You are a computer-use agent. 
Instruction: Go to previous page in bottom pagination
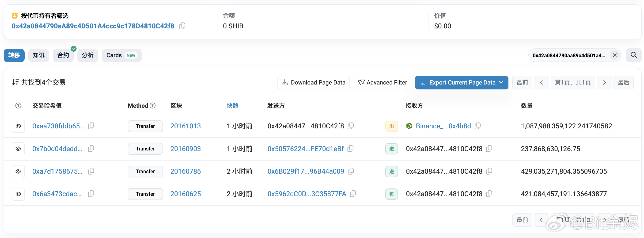(x=541, y=220)
